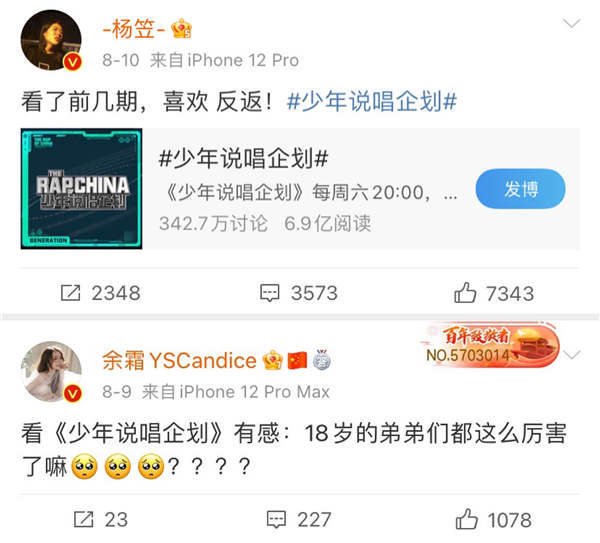Tap the crown badge beside 余霜 YSCandice
The image size is (600, 543).
point(272,360)
